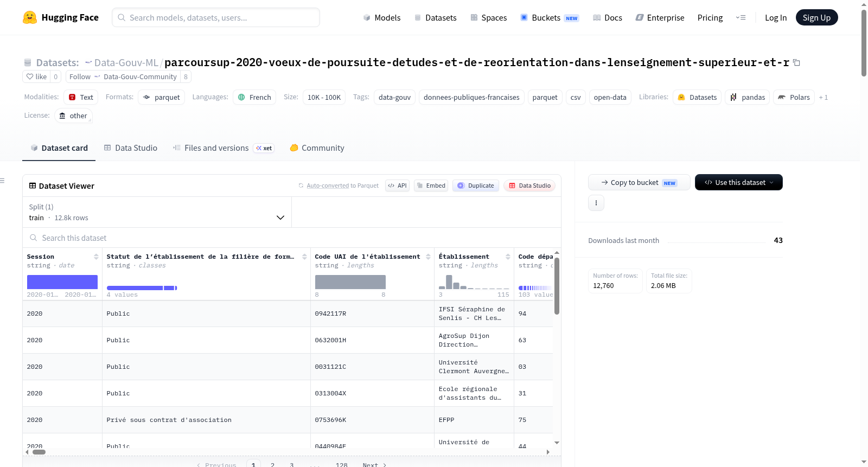Click Copy to bucket button

(x=639, y=182)
